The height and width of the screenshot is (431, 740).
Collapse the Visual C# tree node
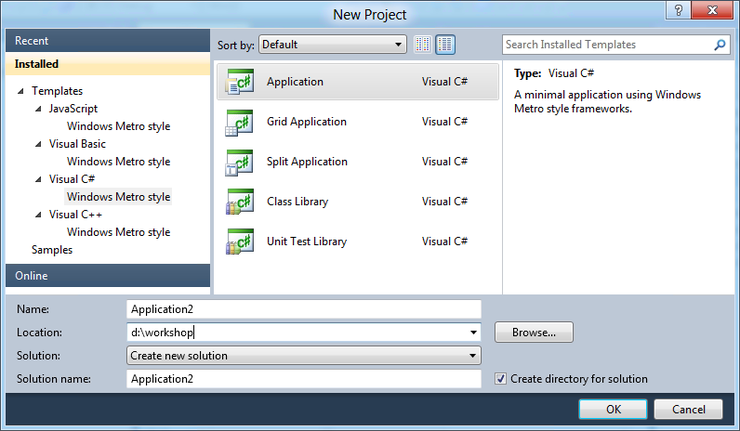coord(38,179)
